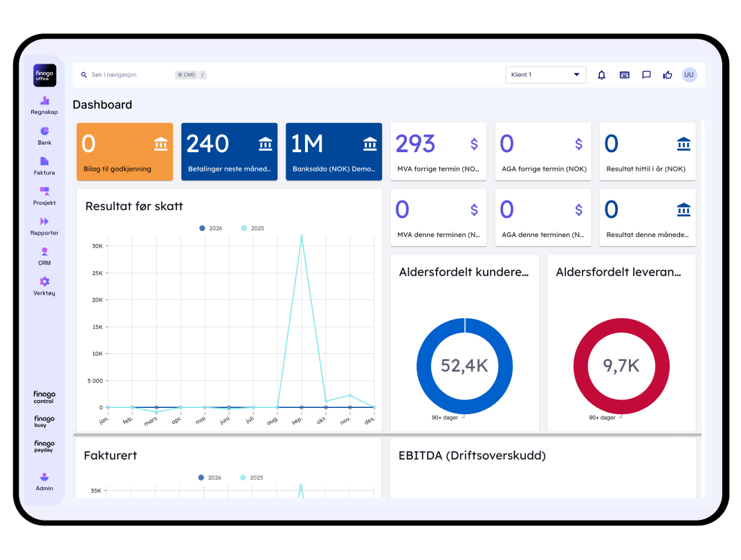Open the CRM module

44,257
